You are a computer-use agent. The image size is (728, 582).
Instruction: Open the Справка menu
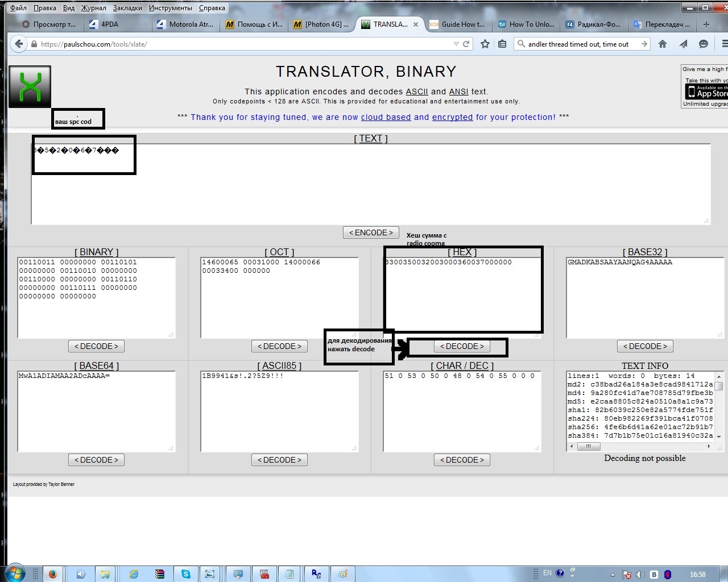pos(212,8)
